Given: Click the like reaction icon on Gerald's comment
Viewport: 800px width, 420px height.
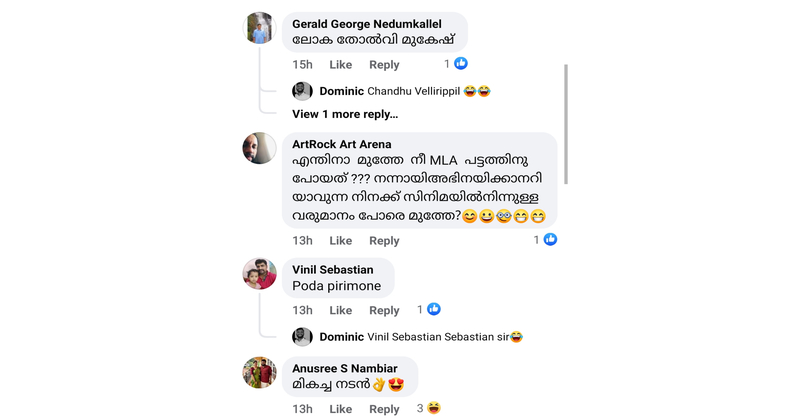Looking at the screenshot, I should [461, 63].
